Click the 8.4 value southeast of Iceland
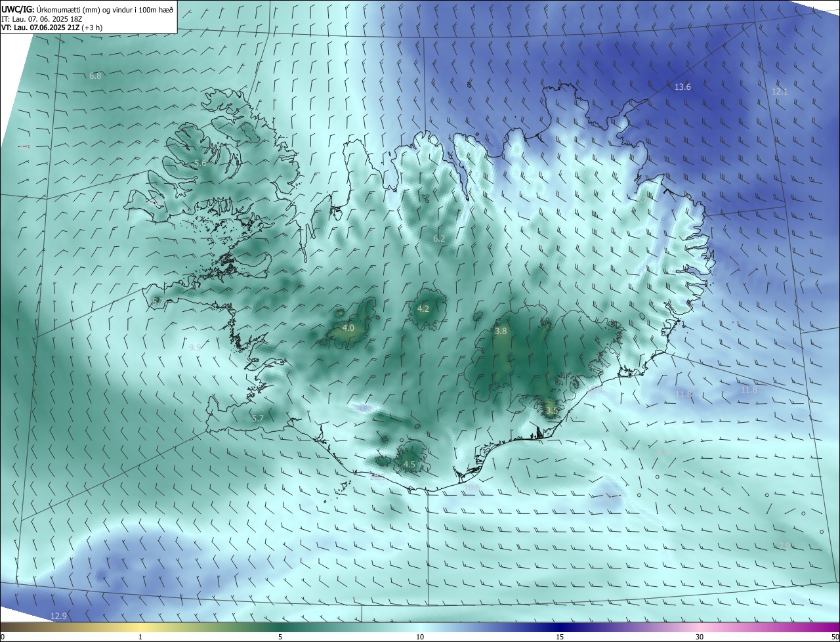The image size is (840, 642). click(663, 453)
